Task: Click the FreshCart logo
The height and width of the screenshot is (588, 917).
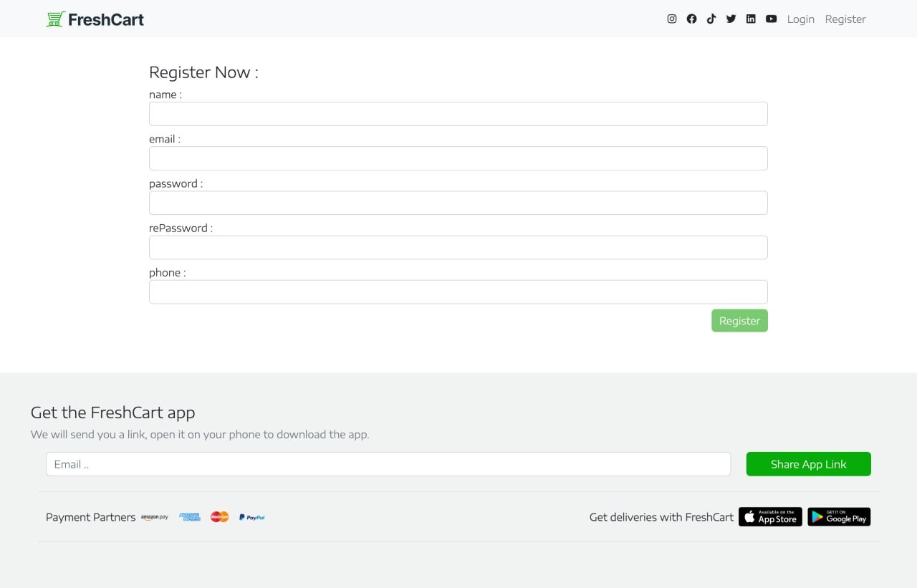Action: click(95, 19)
